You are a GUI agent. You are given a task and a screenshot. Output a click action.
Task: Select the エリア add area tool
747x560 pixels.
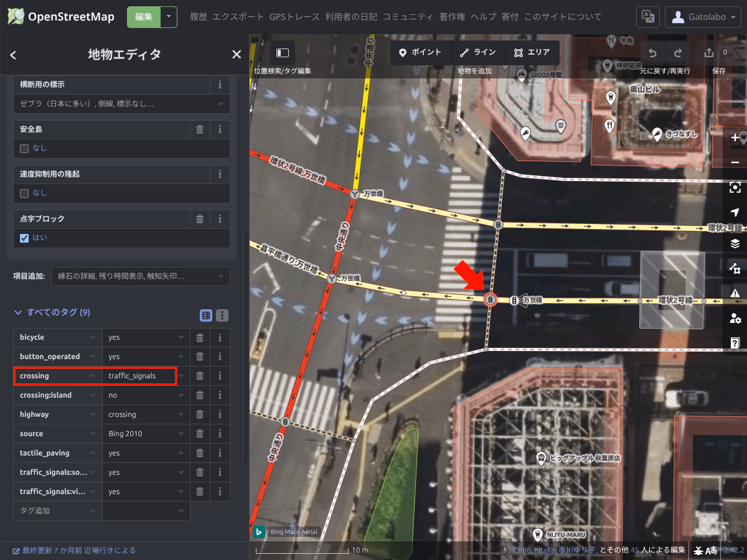tap(533, 53)
